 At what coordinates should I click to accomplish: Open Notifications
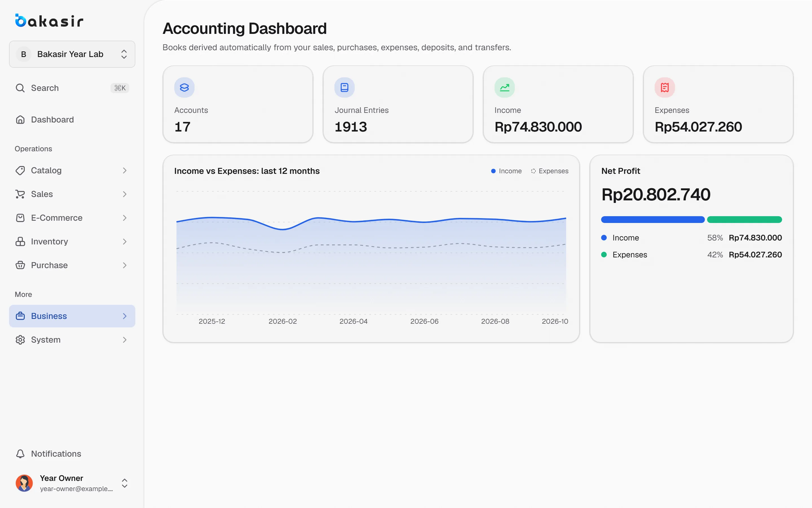pyautogui.click(x=72, y=454)
